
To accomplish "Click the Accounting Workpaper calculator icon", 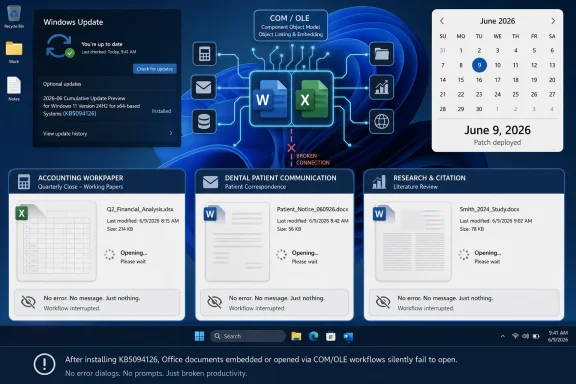I will (x=24, y=182).
